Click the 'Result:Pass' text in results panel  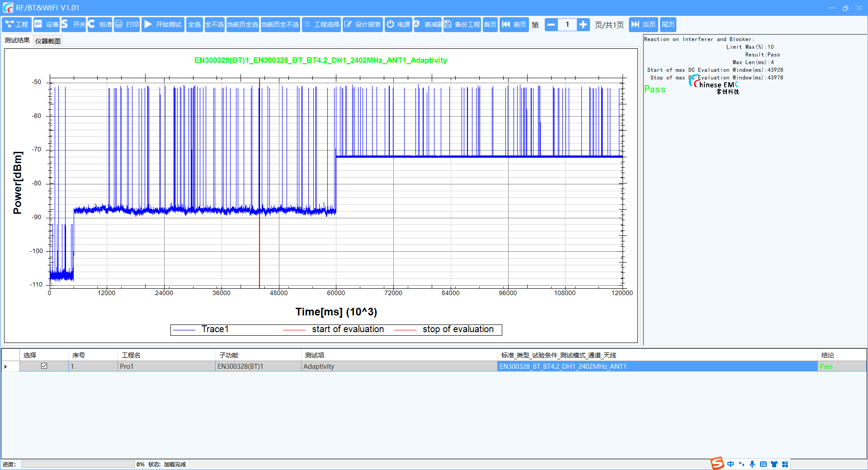click(762, 55)
